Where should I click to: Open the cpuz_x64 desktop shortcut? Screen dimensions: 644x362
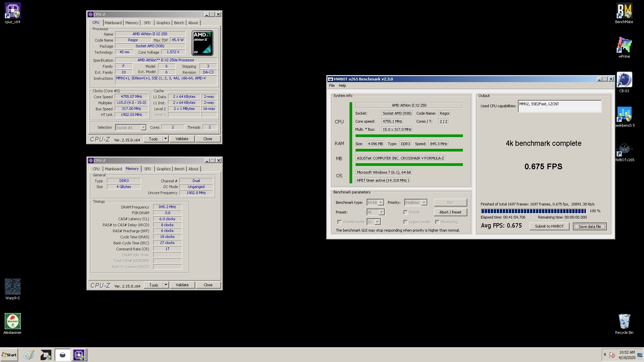(12, 13)
